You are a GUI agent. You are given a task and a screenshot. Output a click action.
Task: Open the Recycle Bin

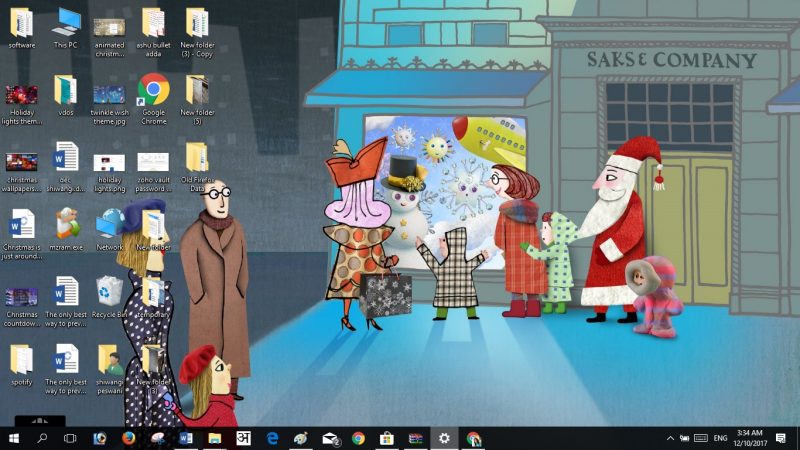(x=109, y=298)
